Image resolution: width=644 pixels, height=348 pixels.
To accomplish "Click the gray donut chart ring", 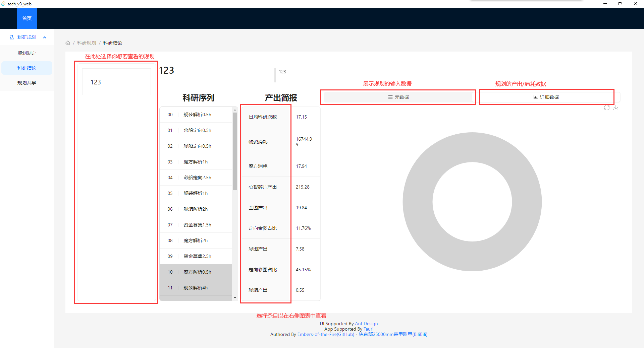I will (x=418, y=202).
